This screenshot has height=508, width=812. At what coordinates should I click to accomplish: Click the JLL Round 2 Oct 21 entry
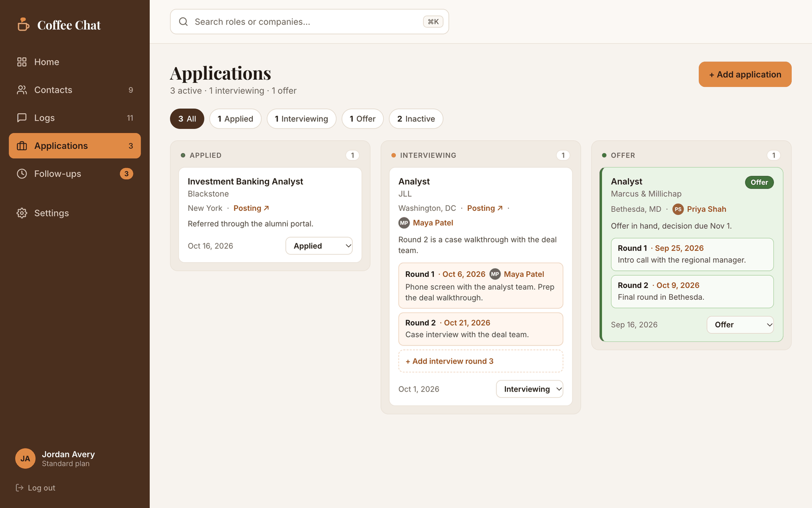[481, 329]
